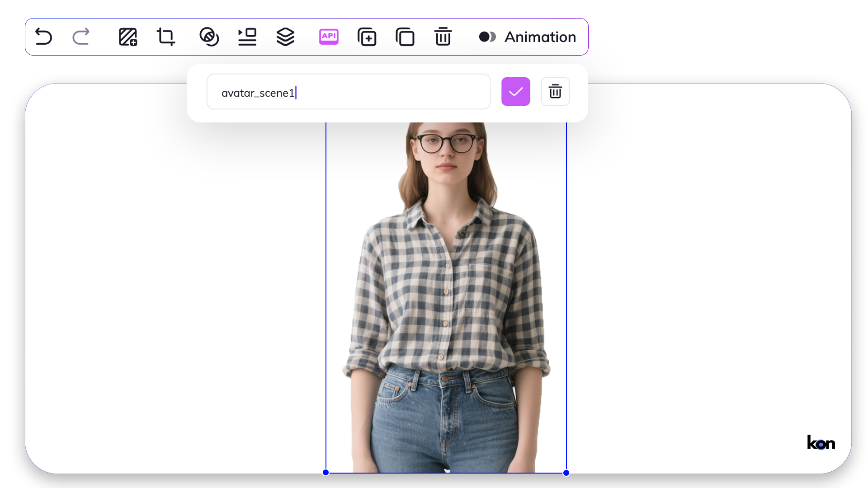868x488 pixels.
Task: Click the trash button beside the checkmark
Action: pos(555,92)
